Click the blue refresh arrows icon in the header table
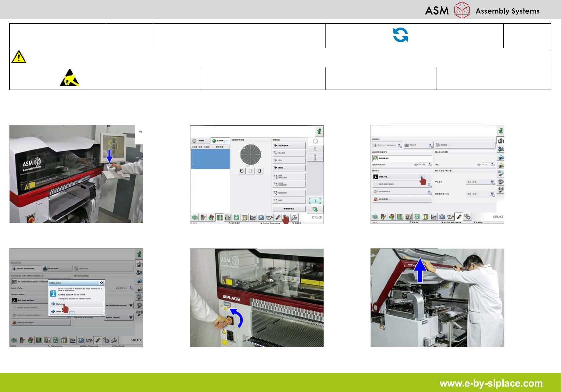The width and height of the screenshot is (561, 392). coord(400,35)
